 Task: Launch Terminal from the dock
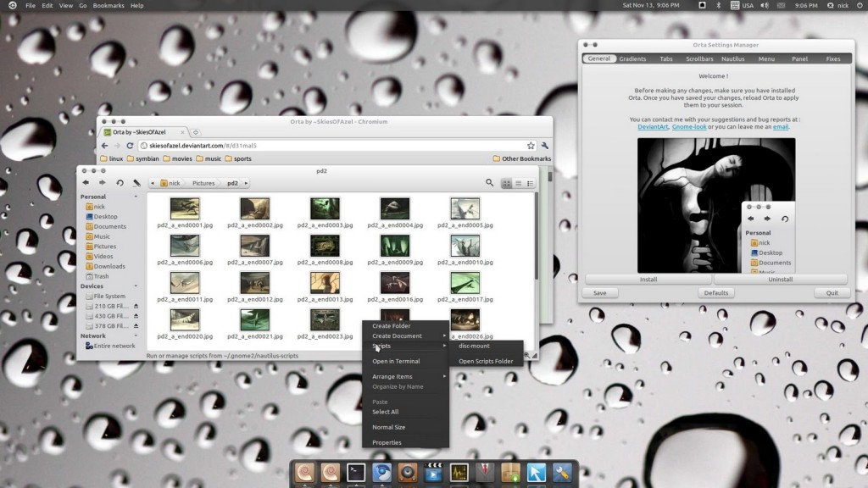click(356, 473)
